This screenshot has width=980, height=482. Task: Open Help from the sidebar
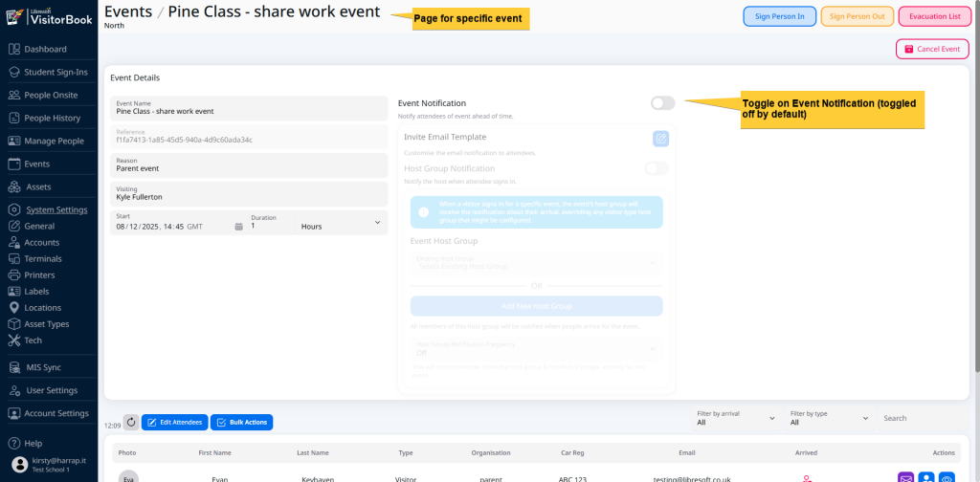click(33, 443)
